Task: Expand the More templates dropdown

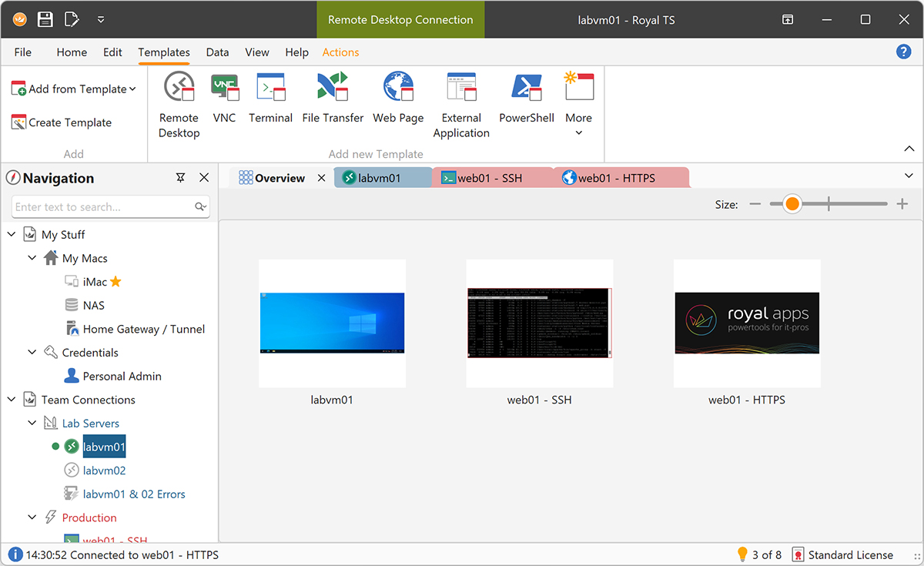Action: tap(579, 132)
